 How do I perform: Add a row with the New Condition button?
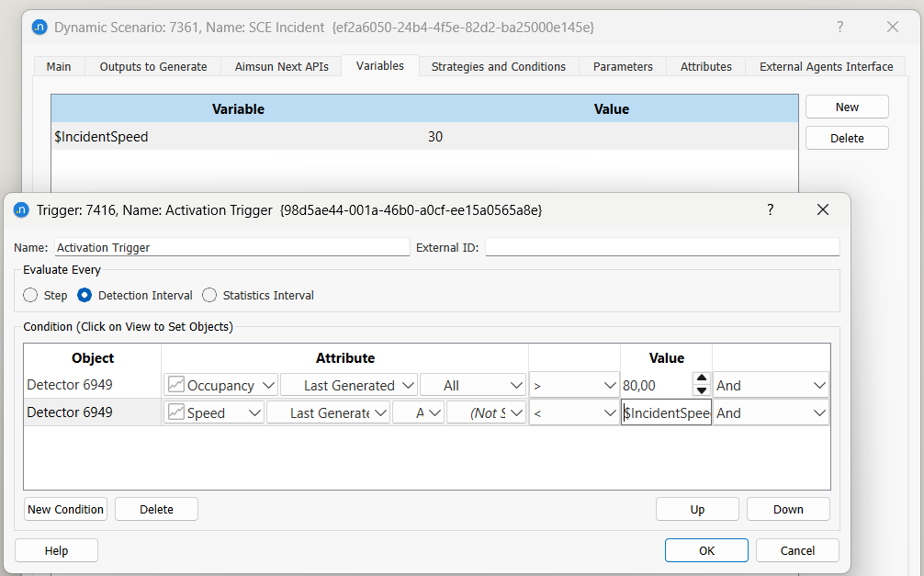tap(65, 508)
